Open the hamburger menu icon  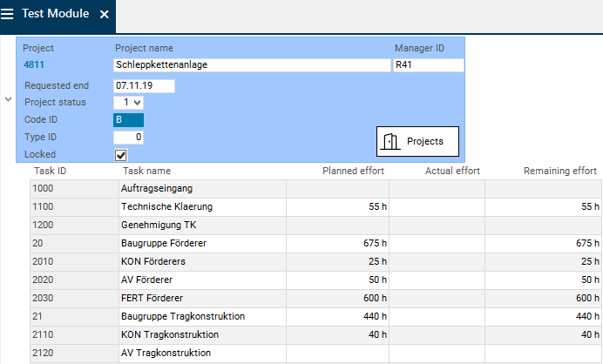8,15
